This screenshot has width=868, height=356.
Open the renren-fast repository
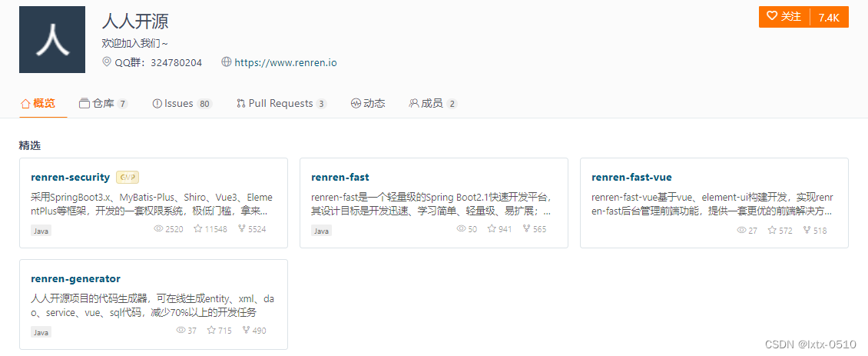click(340, 178)
